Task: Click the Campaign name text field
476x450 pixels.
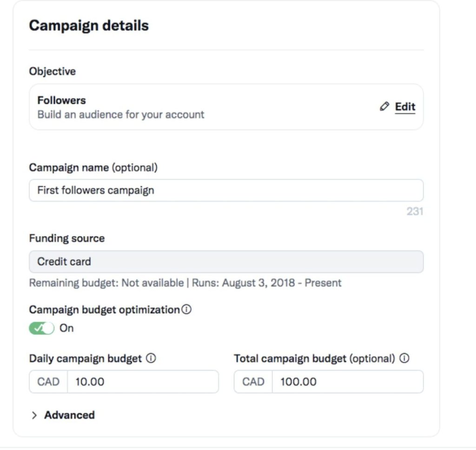Action: tap(226, 191)
